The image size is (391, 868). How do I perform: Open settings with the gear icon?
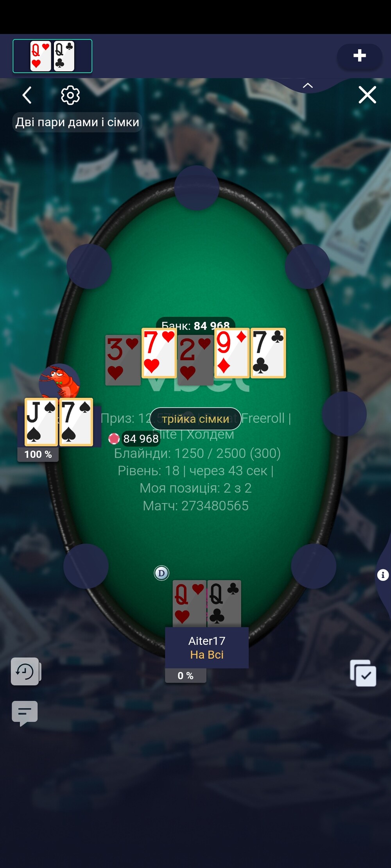coord(70,95)
